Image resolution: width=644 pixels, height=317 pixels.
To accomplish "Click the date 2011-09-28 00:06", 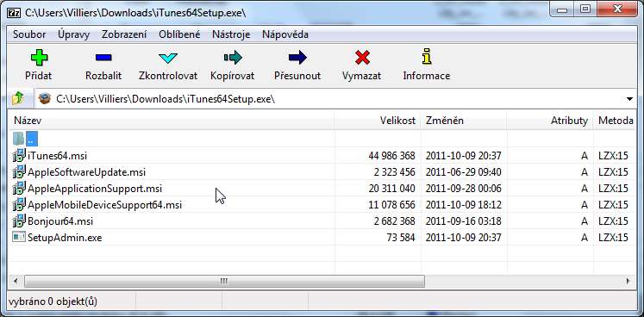I will click(463, 189).
